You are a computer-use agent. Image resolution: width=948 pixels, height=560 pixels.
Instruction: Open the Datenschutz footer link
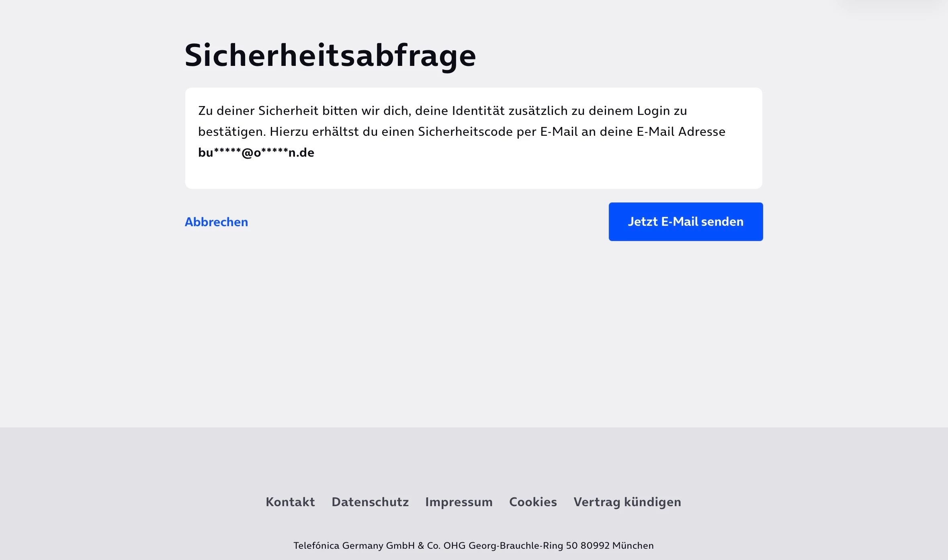tap(370, 502)
